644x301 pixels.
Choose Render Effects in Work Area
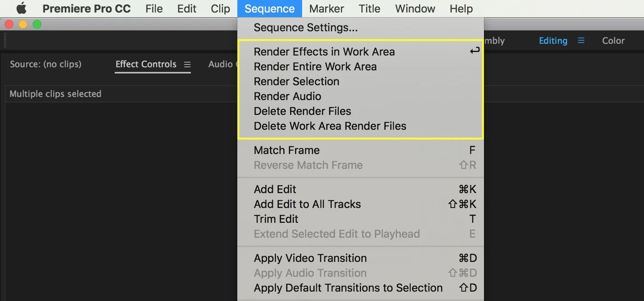[x=361, y=52]
